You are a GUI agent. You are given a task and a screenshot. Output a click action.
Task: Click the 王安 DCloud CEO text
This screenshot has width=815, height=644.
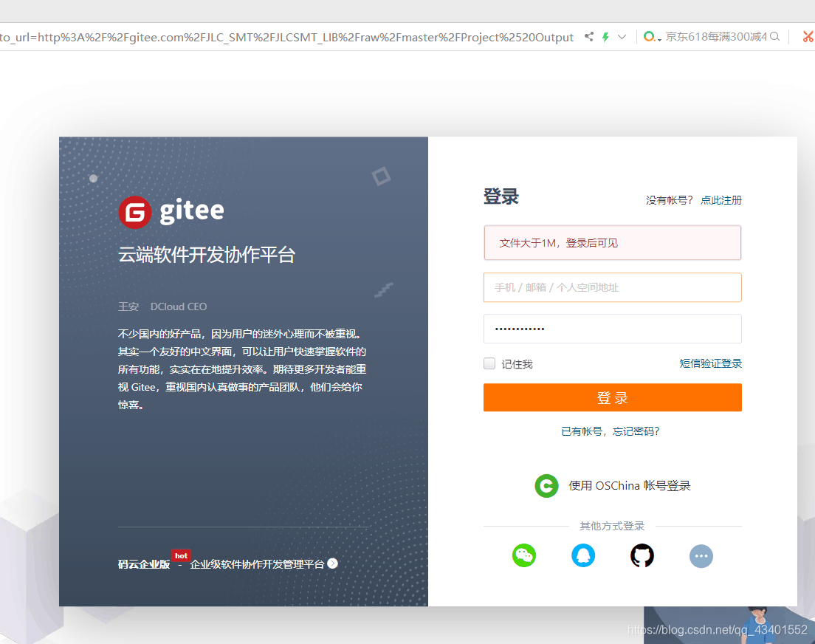(x=162, y=306)
